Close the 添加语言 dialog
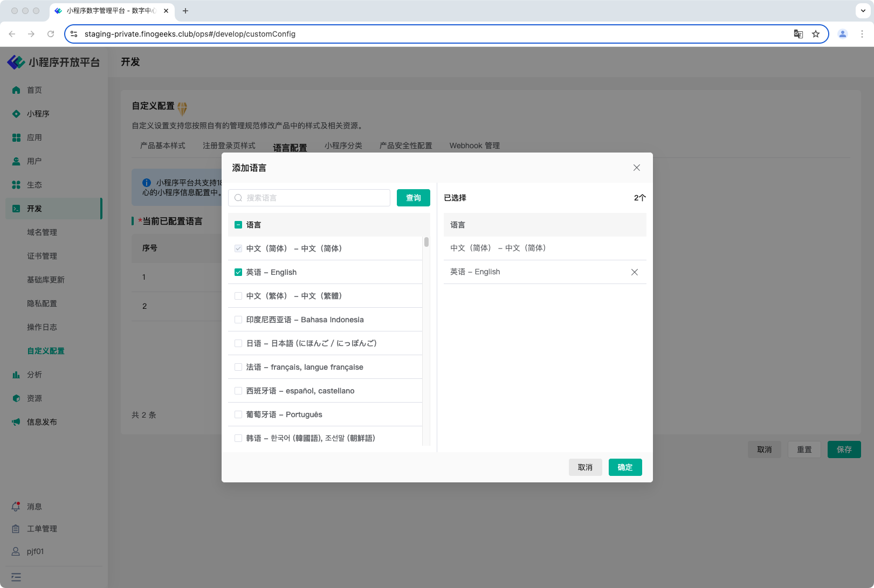Screen dimensions: 874x588 (636, 168)
